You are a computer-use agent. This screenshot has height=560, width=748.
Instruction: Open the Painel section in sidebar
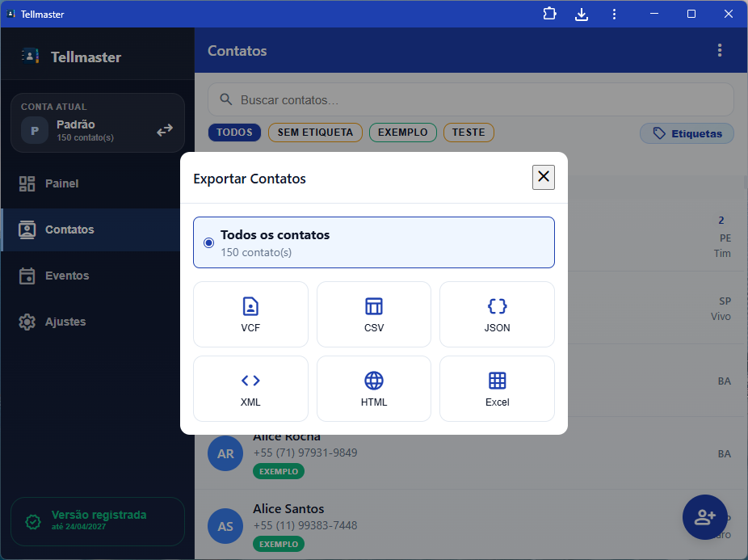pyautogui.click(x=61, y=183)
